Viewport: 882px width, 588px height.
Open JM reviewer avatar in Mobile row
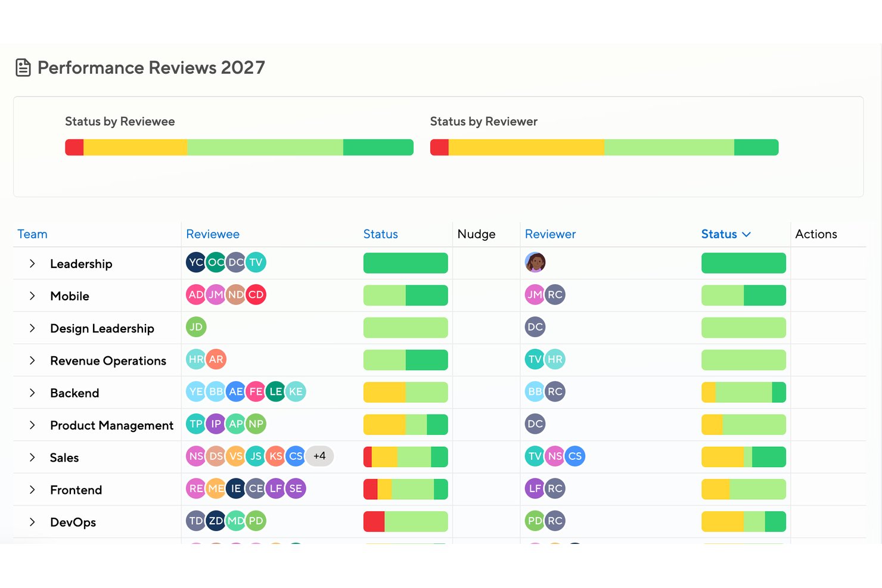(x=535, y=294)
